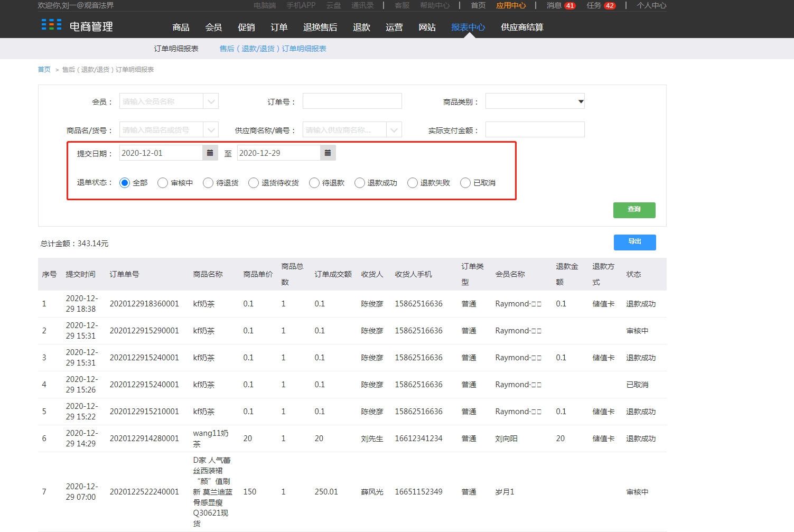Click 首页 in the top bar
Viewport: 794px width, 532px height.
[478, 5]
